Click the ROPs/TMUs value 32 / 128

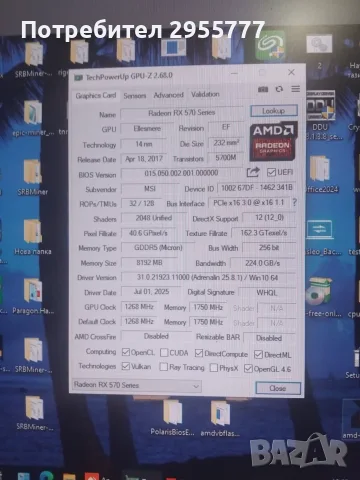click(142, 203)
